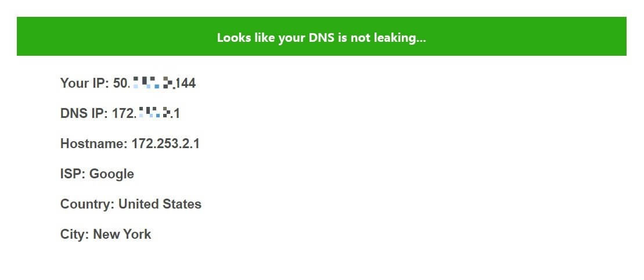The image size is (644, 280).
Task: Click the "50." start of Your IP
Action: pyautogui.click(x=121, y=83)
